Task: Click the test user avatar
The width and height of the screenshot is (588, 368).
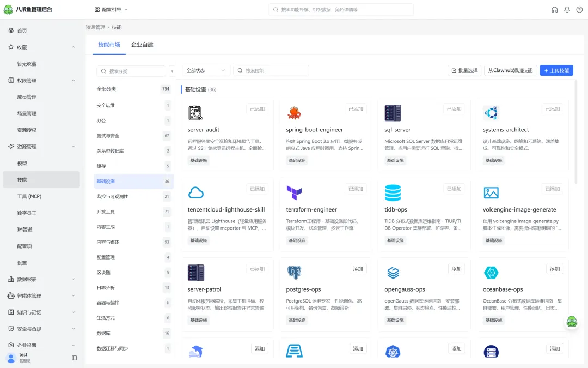Action: (11, 358)
